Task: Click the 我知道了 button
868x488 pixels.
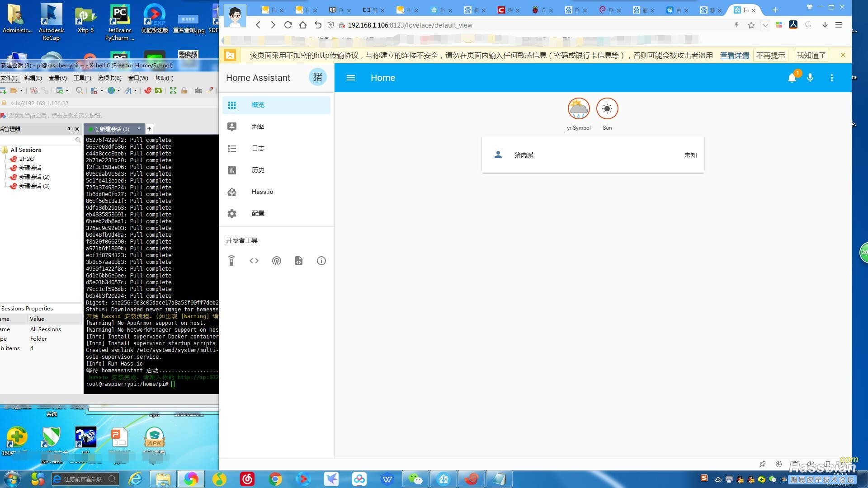Action: click(x=811, y=56)
